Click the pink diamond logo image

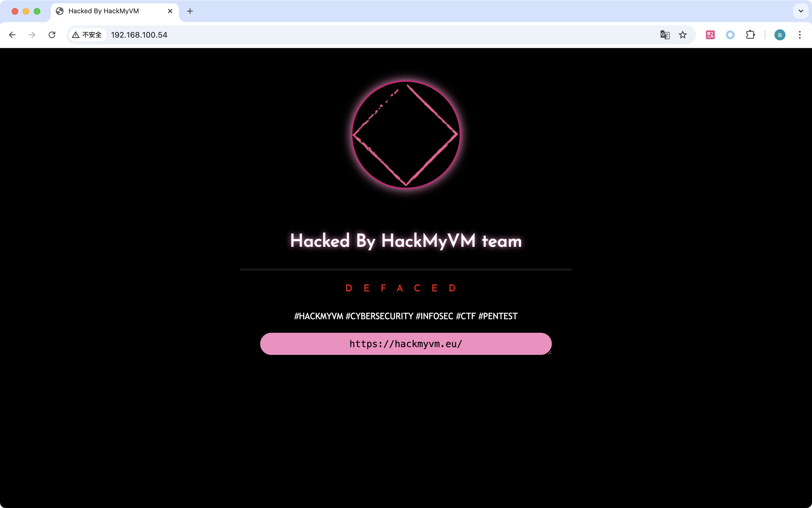point(406,135)
